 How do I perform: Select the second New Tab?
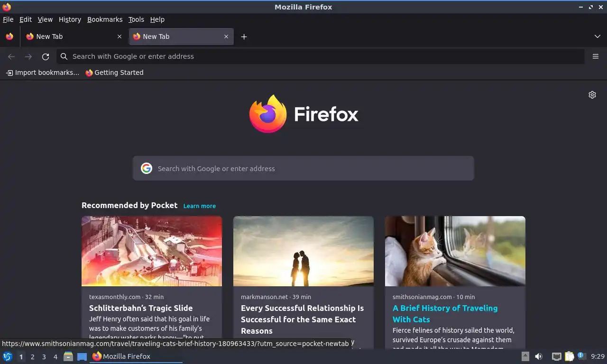tap(181, 36)
